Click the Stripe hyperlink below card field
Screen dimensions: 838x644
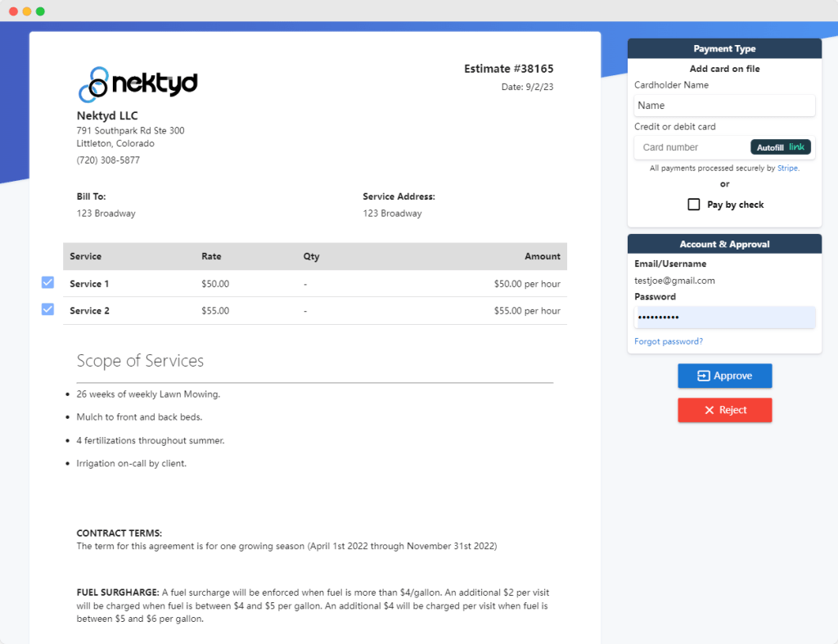click(x=787, y=168)
